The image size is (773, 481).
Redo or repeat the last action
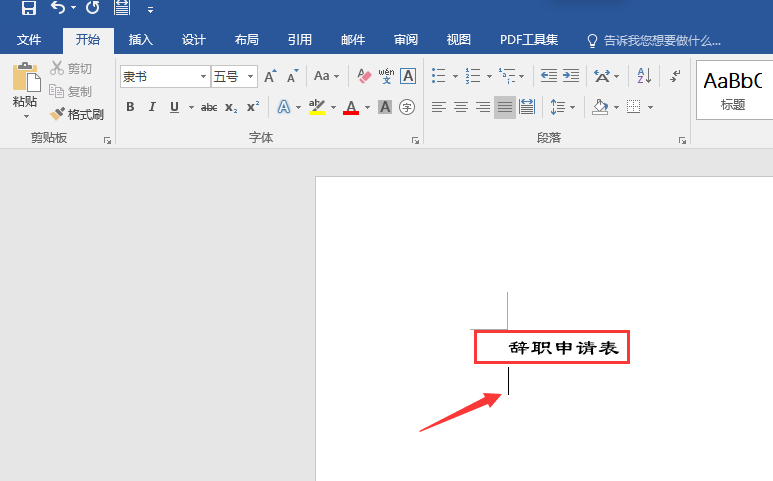[92, 7]
